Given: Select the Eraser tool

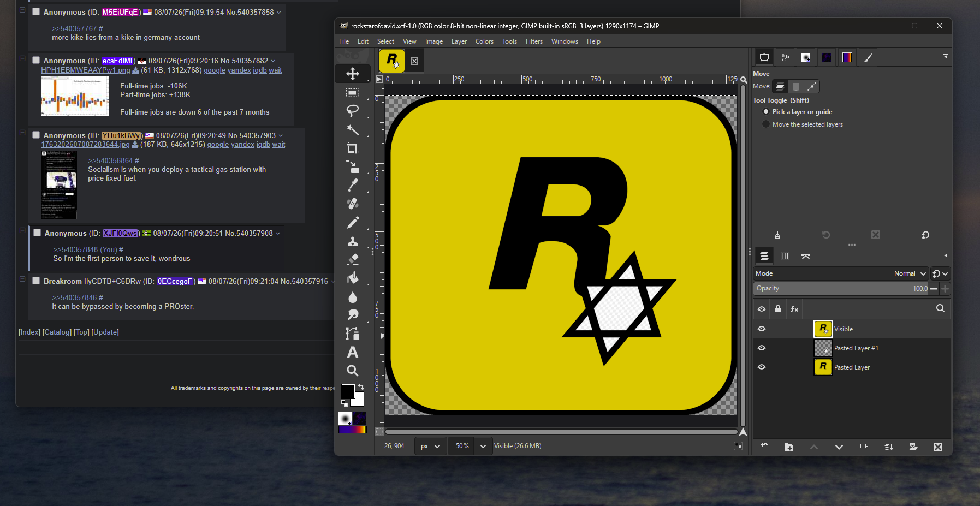Looking at the screenshot, I should pos(353,259).
